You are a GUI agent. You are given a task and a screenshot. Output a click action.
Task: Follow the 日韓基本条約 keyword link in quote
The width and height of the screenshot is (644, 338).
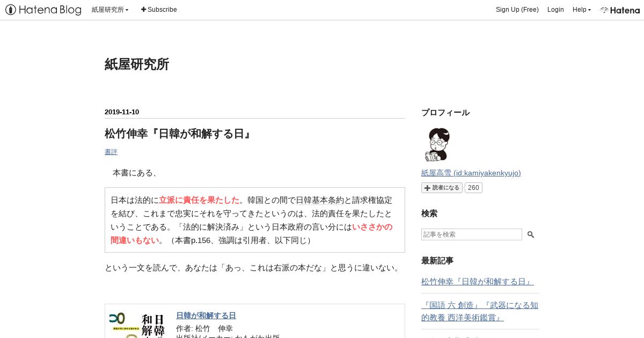click(x=320, y=200)
